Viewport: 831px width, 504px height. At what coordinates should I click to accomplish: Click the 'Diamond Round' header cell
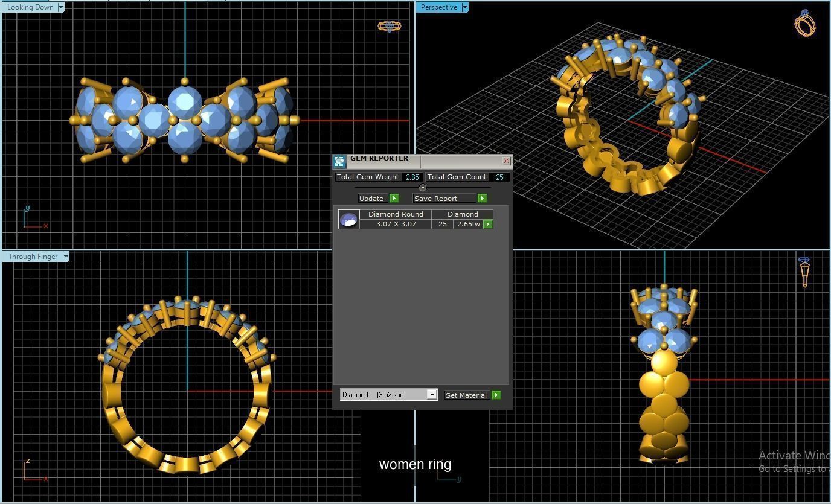pos(396,214)
